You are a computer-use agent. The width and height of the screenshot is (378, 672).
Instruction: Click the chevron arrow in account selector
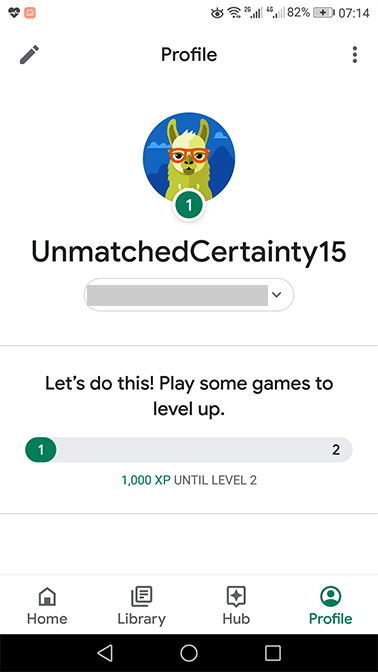[x=276, y=294]
